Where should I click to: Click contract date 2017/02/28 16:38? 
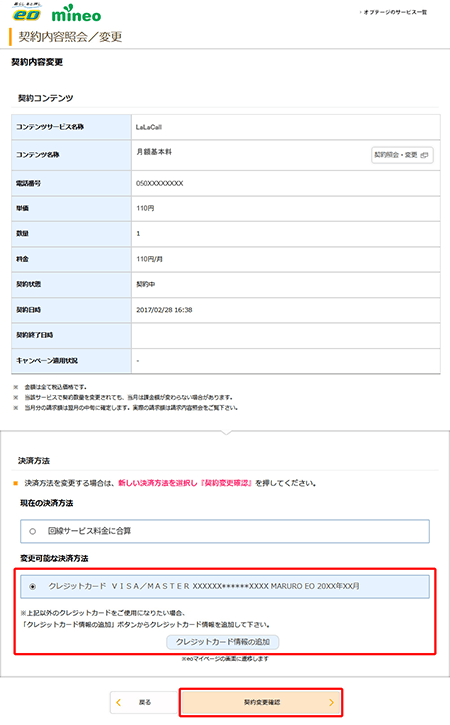click(x=164, y=310)
